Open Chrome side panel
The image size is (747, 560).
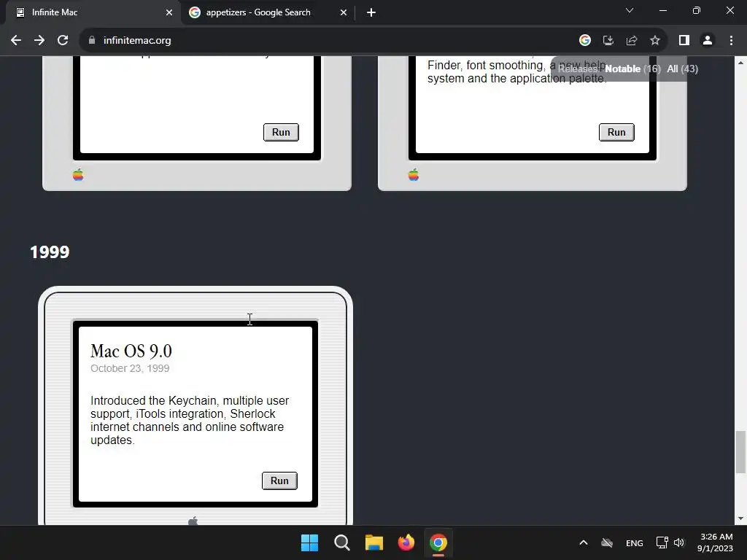tap(684, 41)
